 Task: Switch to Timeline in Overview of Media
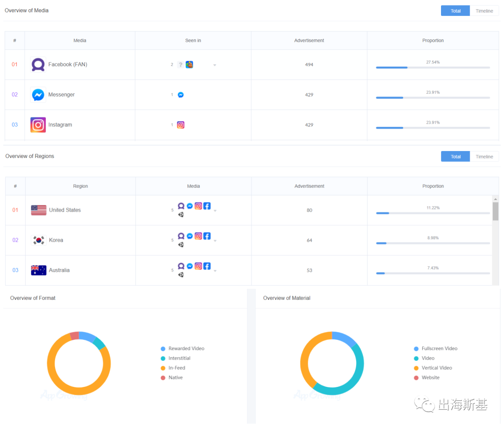pyautogui.click(x=484, y=11)
